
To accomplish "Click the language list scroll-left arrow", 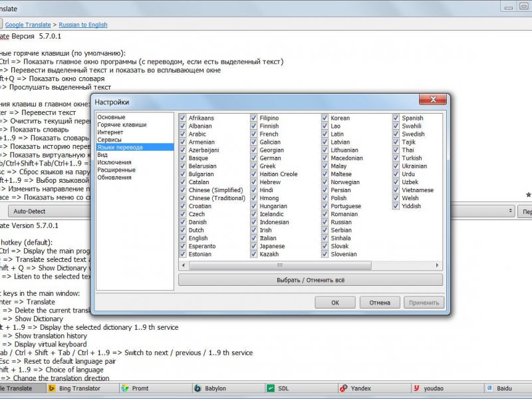I will (x=184, y=265).
